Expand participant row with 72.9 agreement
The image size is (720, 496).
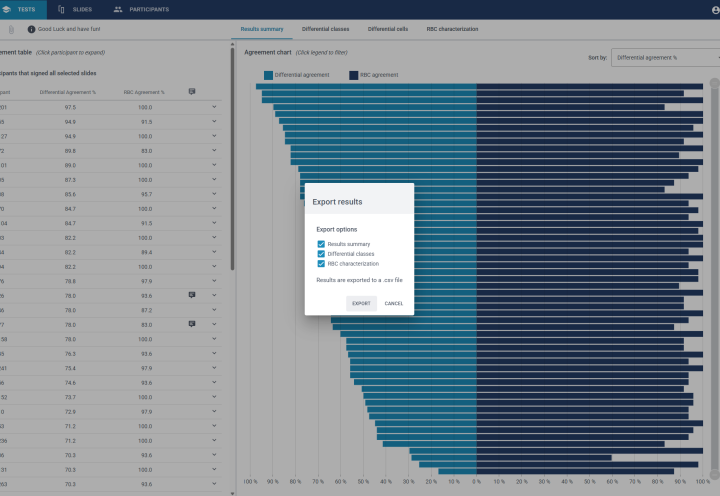(214, 411)
